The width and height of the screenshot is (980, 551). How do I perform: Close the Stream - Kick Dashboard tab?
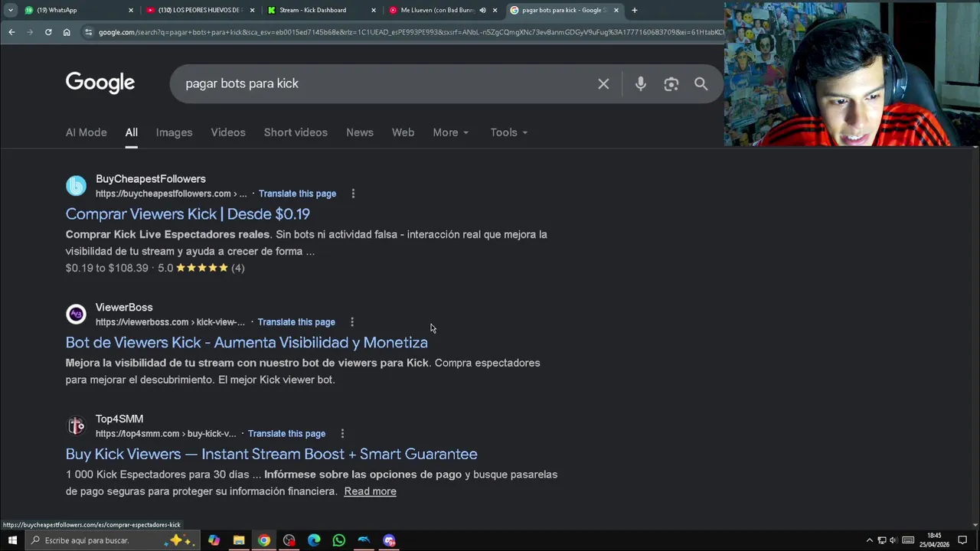(x=374, y=10)
